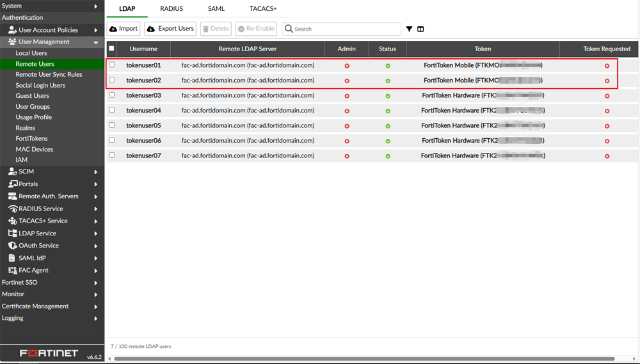
Task: Click the filter funnel icon
Action: pyautogui.click(x=409, y=29)
